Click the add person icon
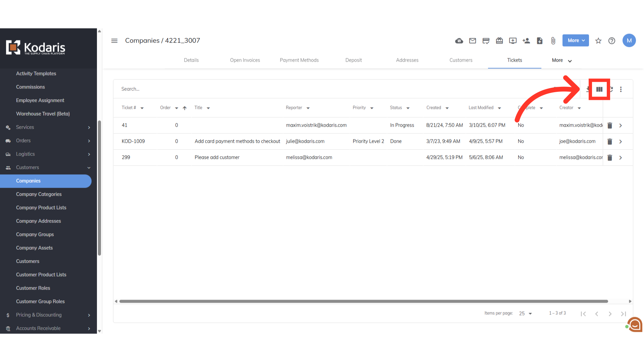The width and height of the screenshot is (644, 362). click(526, 41)
